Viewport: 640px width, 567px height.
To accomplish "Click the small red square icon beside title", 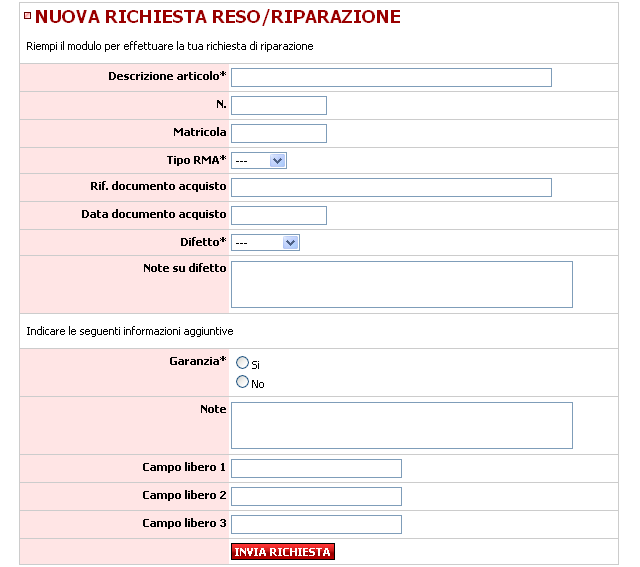I will pos(28,16).
